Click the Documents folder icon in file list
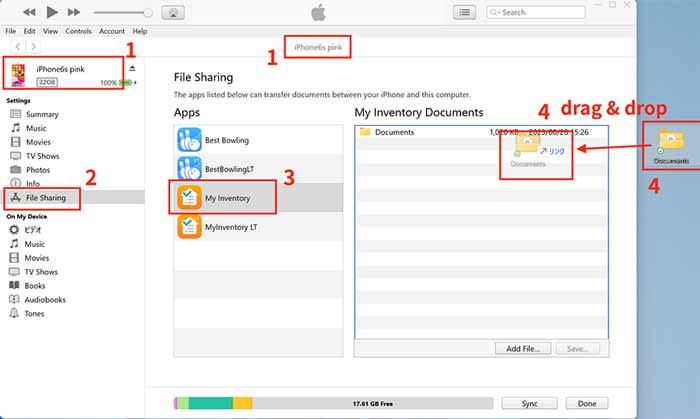The width and height of the screenshot is (700, 419). [x=365, y=132]
